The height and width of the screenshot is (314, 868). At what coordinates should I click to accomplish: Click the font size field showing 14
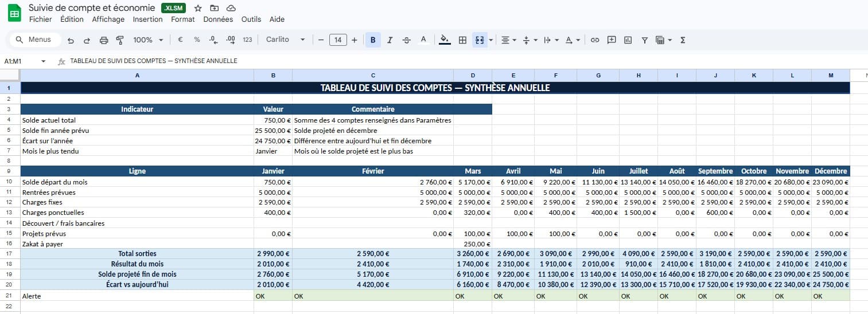[338, 40]
